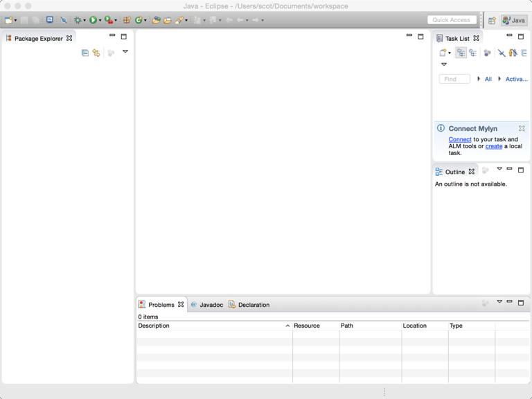Image resolution: width=532 pixels, height=399 pixels.
Task: Click the Path column header
Action: [x=371, y=326]
